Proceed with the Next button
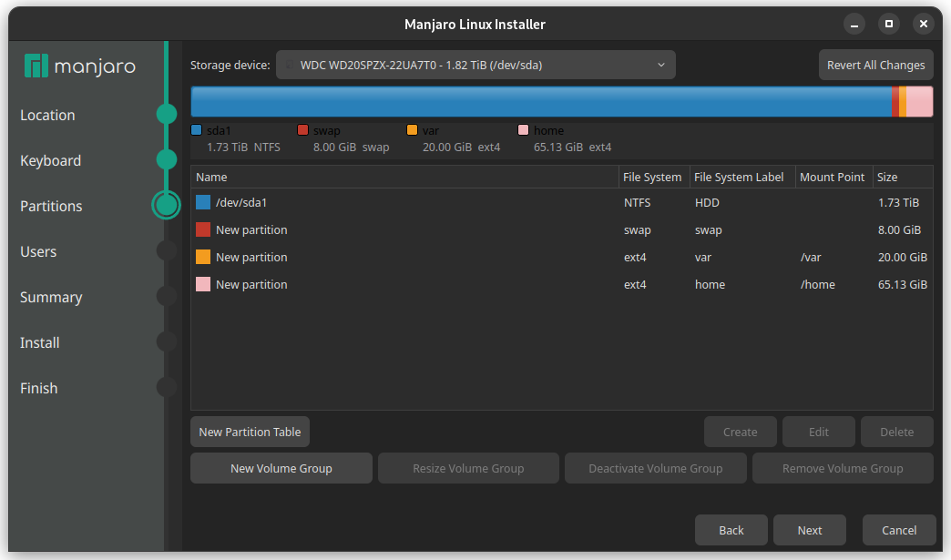Viewport: 951px width, 560px height. tap(810, 530)
